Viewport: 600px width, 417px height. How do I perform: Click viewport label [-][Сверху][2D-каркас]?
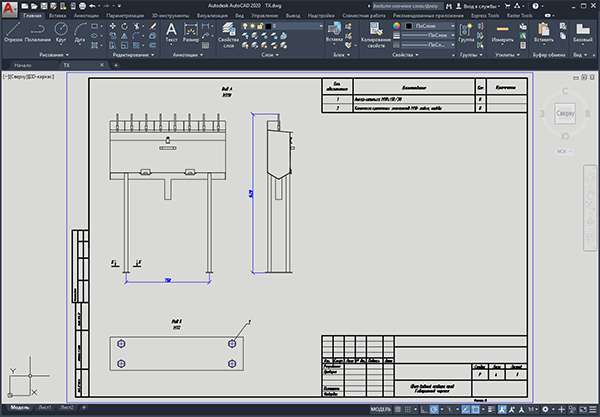pos(29,77)
